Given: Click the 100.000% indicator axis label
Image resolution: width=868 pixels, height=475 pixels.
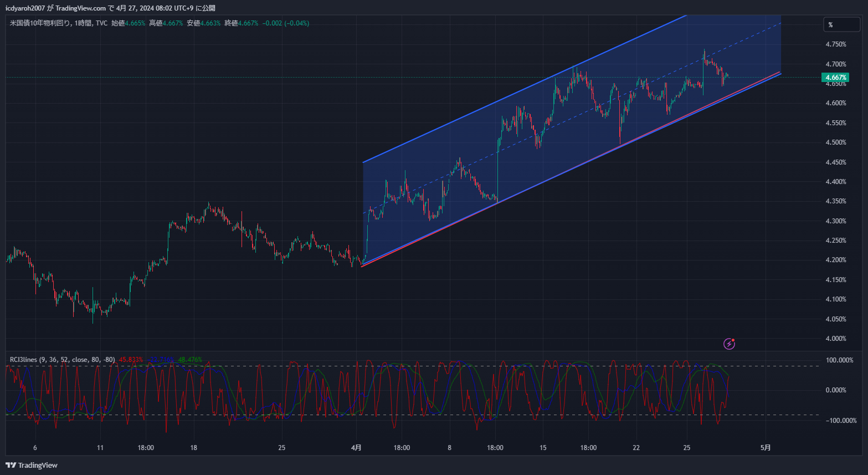Looking at the screenshot, I should point(839,360).
